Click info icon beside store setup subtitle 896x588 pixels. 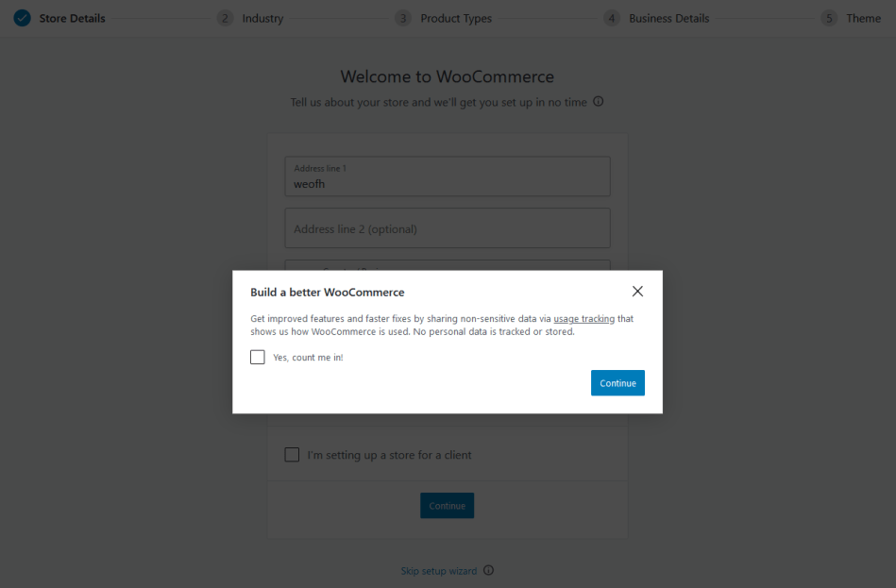coord(599,102)
